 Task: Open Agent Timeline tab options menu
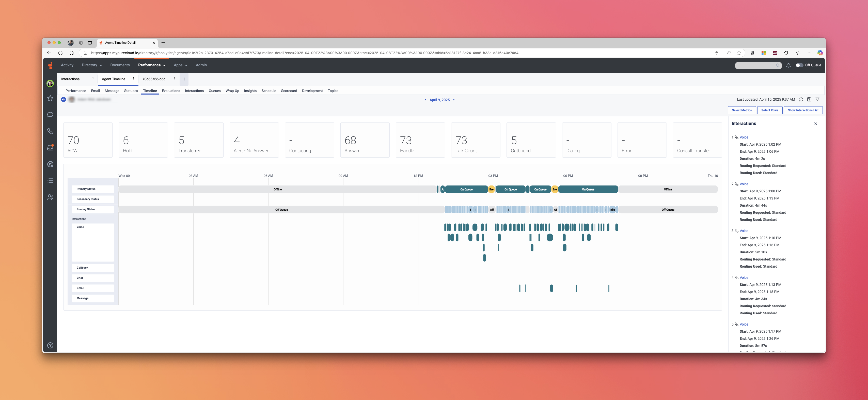coord(134,79)
